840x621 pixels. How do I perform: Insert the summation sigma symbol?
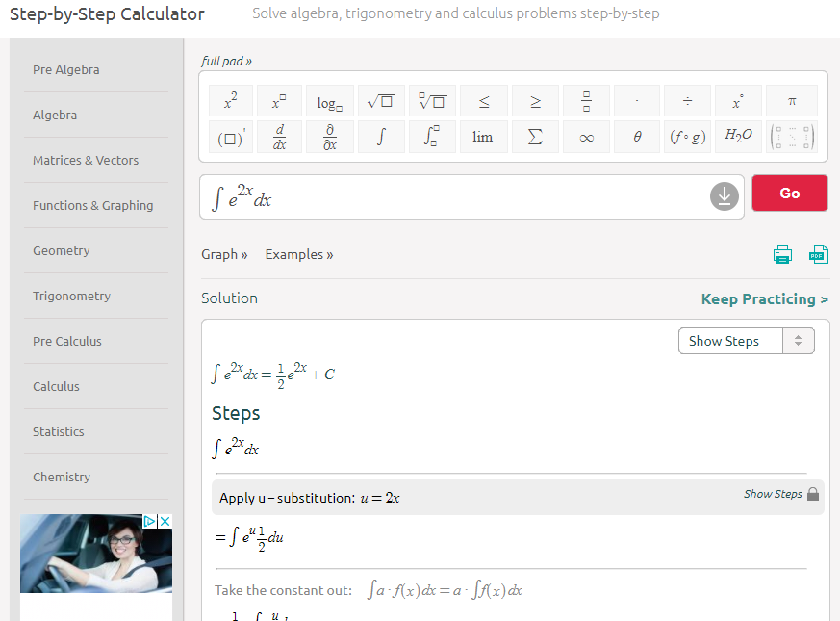[x=534, y=136]
